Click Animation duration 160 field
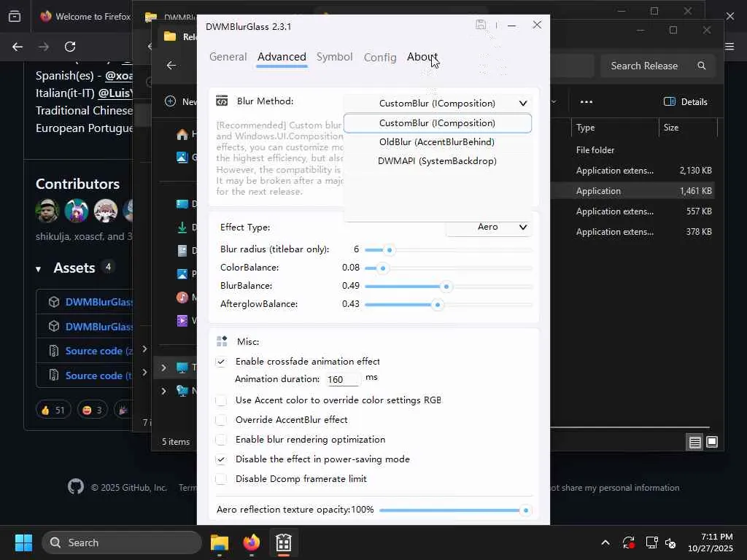The height and width of the screenshot is (560, 747). [344, 379]
